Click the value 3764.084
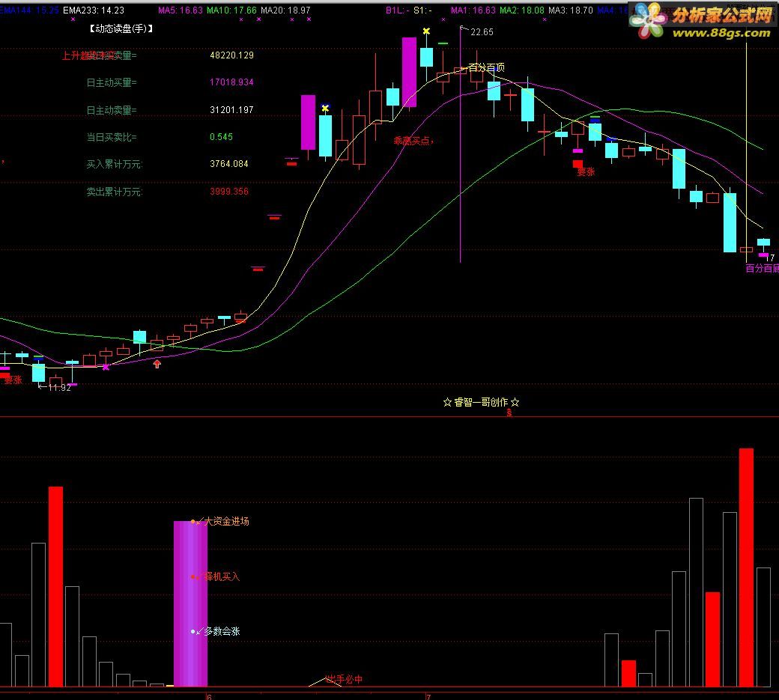The height and width of the screenshot is (700, 779). coord(229,164)
